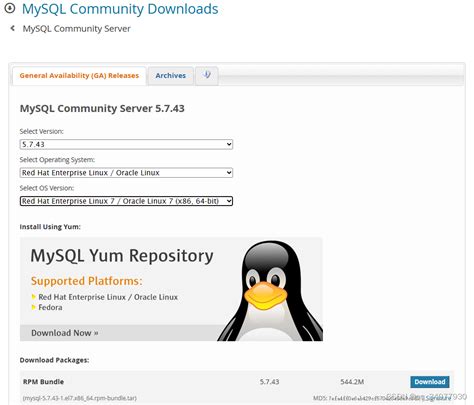Click the RPM Bundle package name
This screenshot has height=405, width=474.
pos(43,382)
